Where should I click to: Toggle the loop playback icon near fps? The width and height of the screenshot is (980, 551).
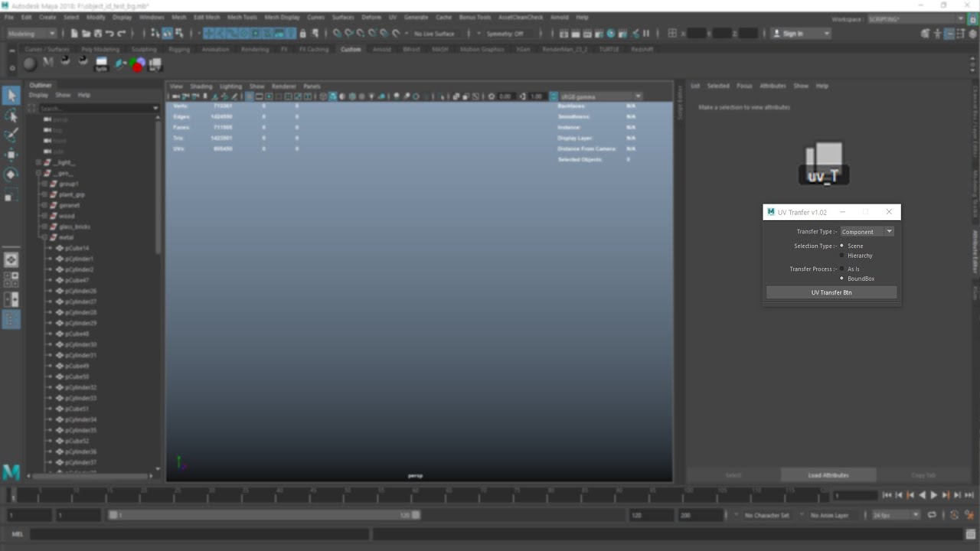(932, 516)
